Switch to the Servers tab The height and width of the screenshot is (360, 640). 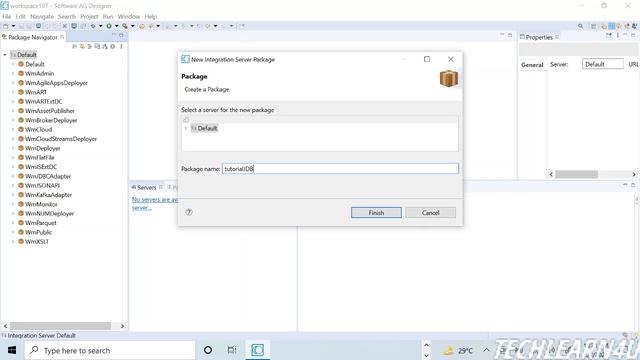click(147, 187)
